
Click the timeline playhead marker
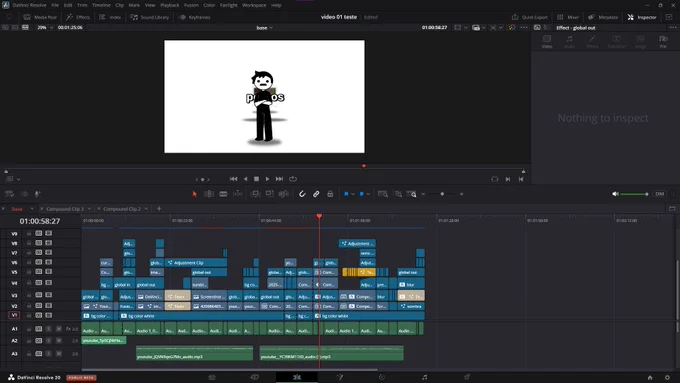[319, 216]
